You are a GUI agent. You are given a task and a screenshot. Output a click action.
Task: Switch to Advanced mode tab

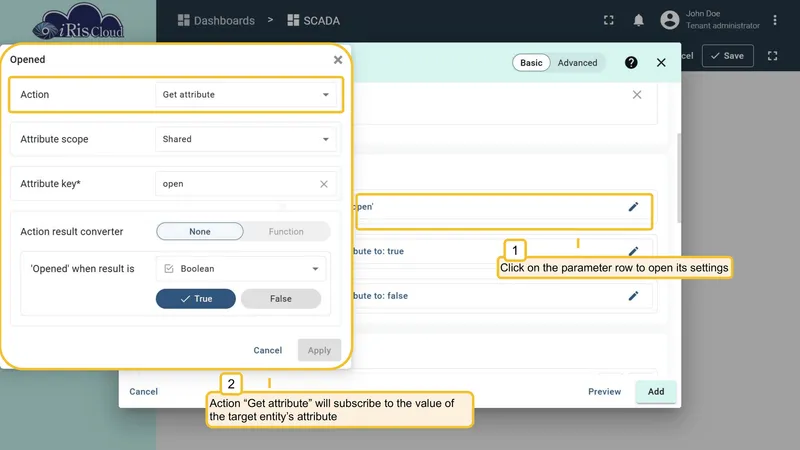[577, 63]
